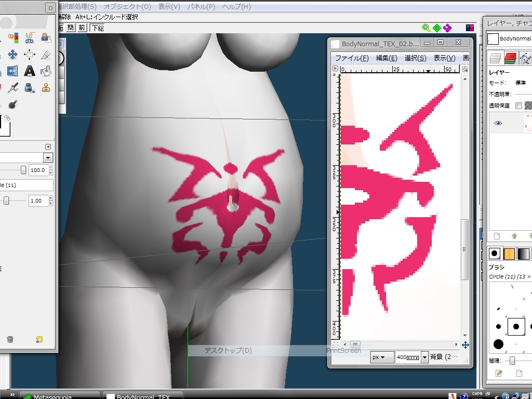532x399 pixels.
Task: Activate the Clone stamp tool
Action: pos(46,88)
